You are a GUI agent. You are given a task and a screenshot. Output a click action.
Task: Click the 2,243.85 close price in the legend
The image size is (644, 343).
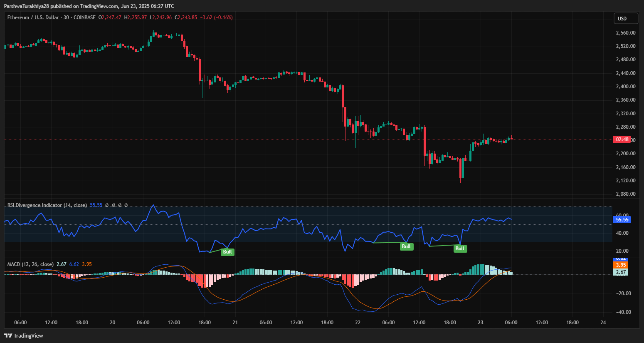point(186,17)
